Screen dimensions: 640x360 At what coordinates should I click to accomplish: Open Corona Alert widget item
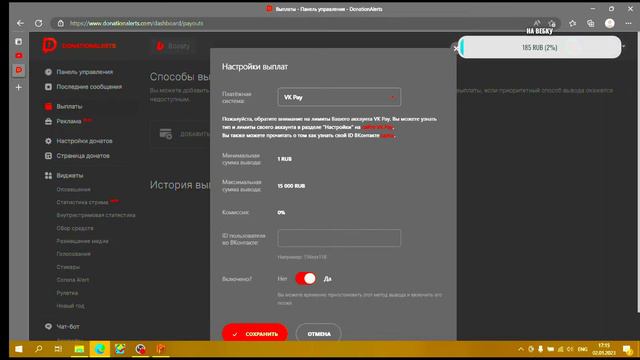point(73,280)
